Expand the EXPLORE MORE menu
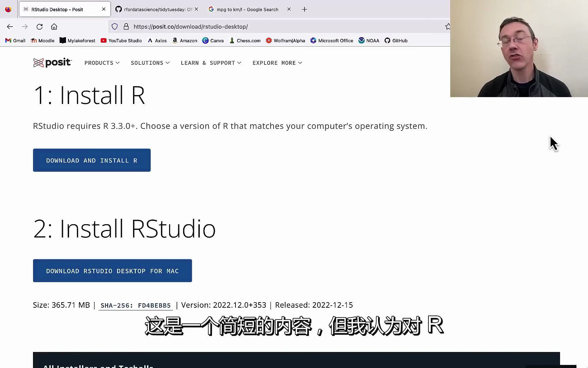Image resolution: width=588 pixels, height=368 pixels. pyautogui.click(x=277, y=63)
